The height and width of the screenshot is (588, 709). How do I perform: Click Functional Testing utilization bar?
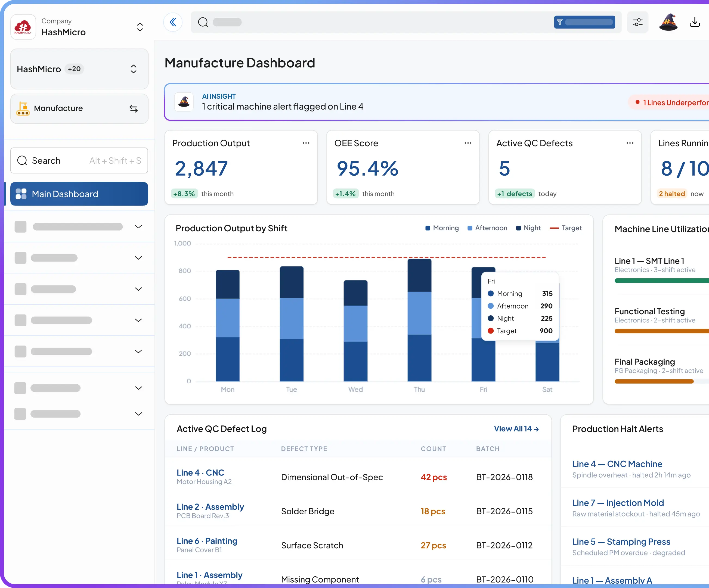(x=662, y=331)
